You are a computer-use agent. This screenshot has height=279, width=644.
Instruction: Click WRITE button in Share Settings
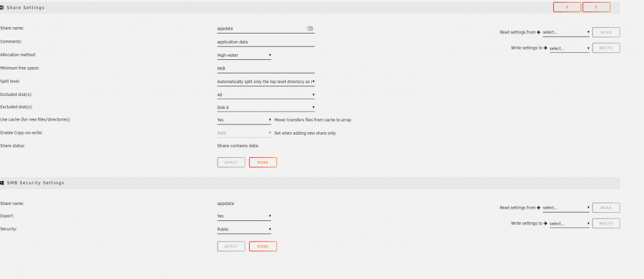click(x=606, y=48)
